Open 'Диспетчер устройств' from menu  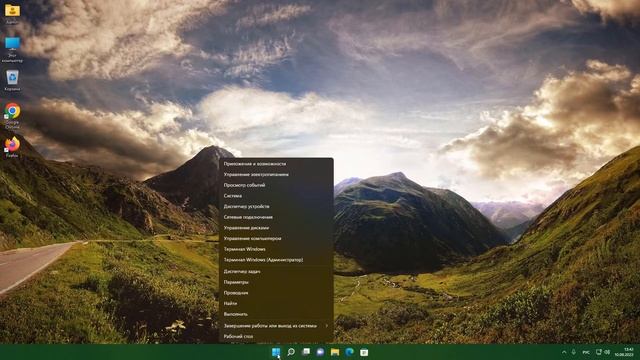pos(276,207)
